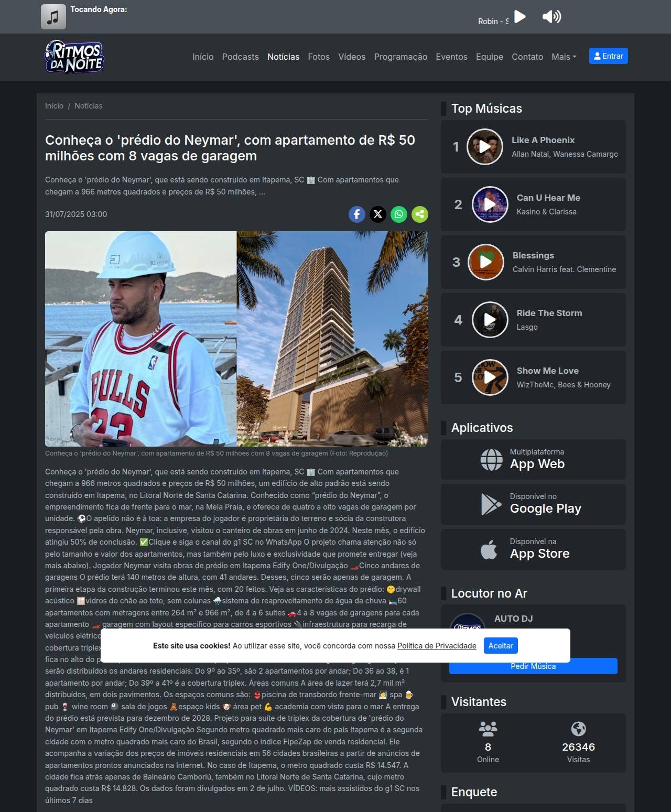Play 'Can U Hear Me' track
This screenshot has height=812, width=671.
(x=490, y=204)
